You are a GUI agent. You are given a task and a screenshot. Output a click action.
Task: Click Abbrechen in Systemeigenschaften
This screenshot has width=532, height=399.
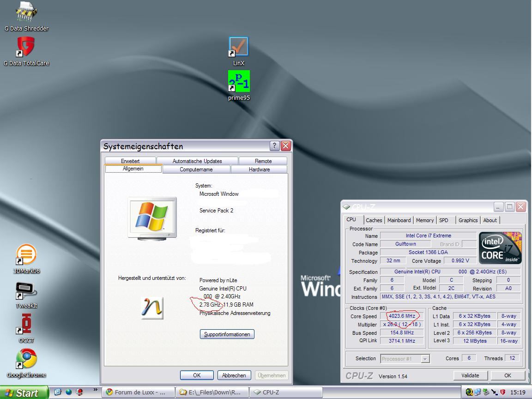234,375
